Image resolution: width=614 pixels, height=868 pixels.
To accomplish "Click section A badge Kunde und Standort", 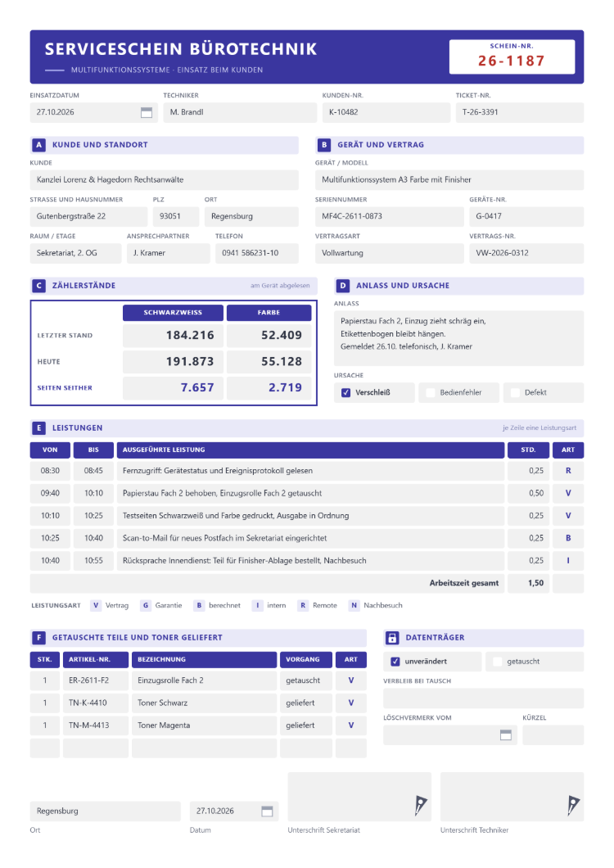I will coord(38,145).
